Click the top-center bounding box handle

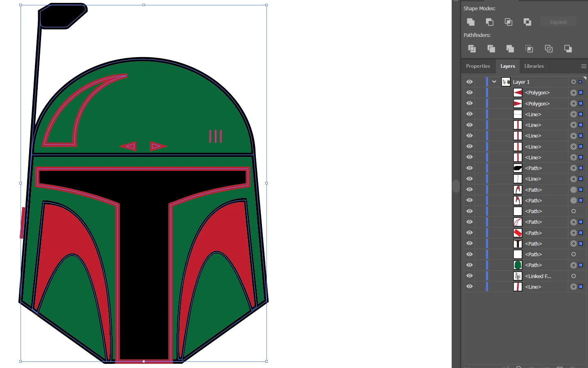pos(144,5)
